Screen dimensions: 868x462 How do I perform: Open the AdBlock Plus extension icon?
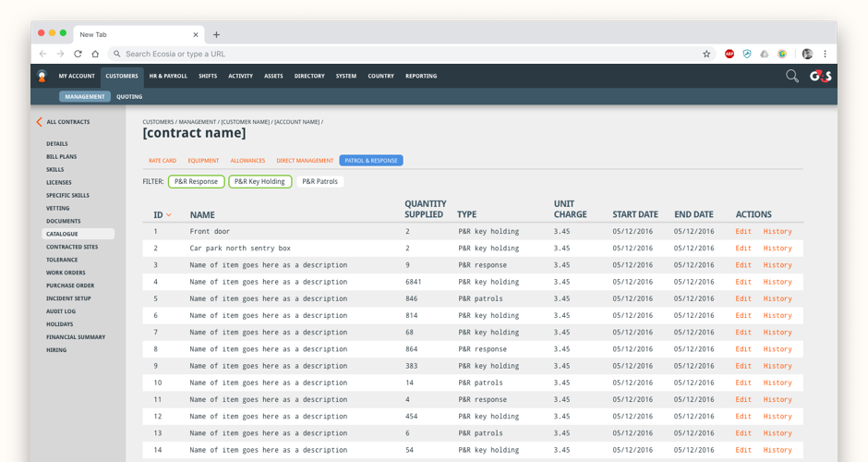[729, 55]
